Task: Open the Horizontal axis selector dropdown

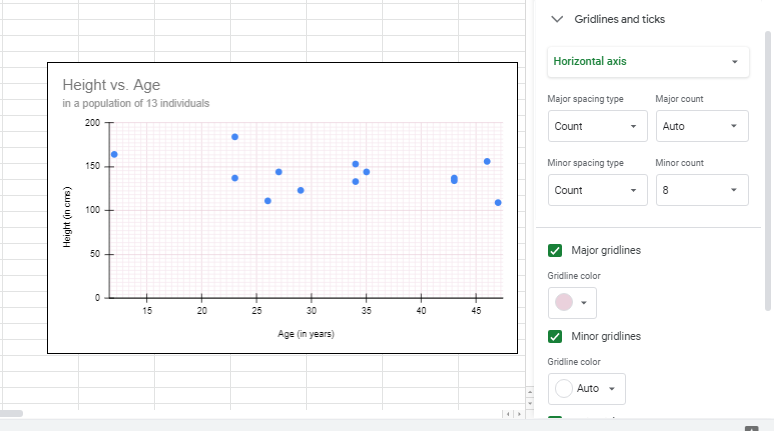Action: [x=648, y=62]
